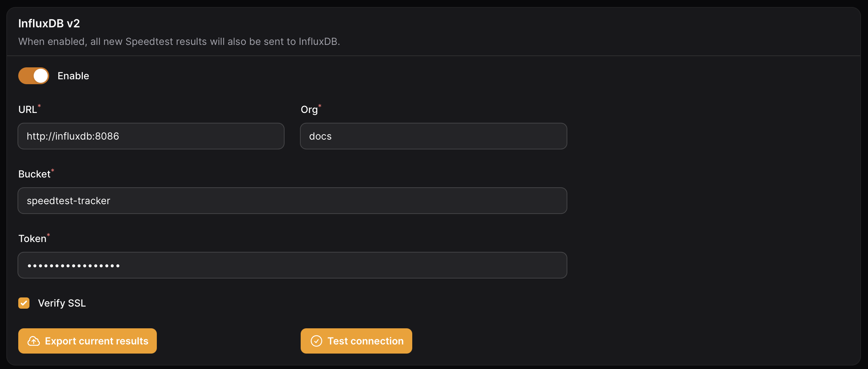Click into the Org field containing docs

(x=433, y=136)
